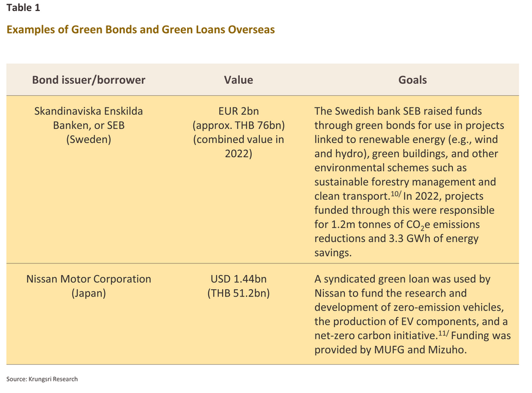Viewport: 532px width, 393px height.
Task: Click footnote reference 11 after 'net-zero carbon initiative'
Action: click(443, 333)
